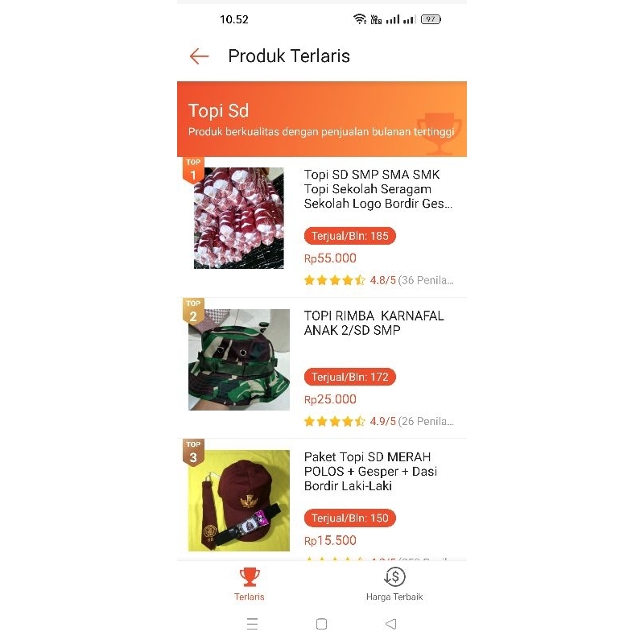
Task: Switch to the Harga Terbaik tab label
Action: pyautogui.click(x=394, y=597)
